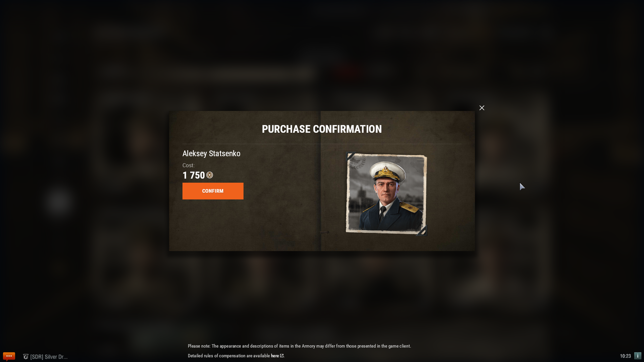
Task: Click the info icon in bottom corner
Action: (637, 355)
